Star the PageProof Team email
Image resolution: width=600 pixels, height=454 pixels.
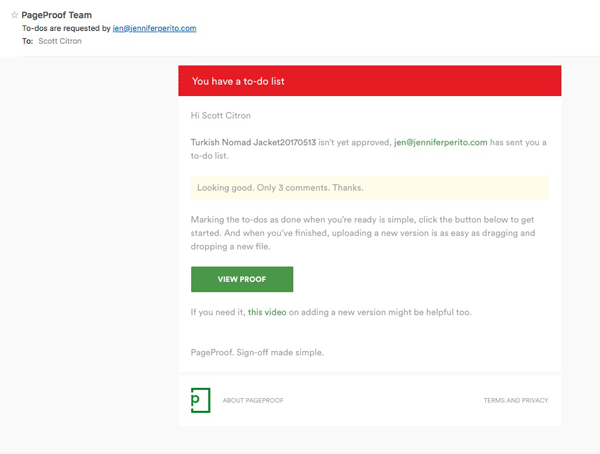tap(14, 15)
